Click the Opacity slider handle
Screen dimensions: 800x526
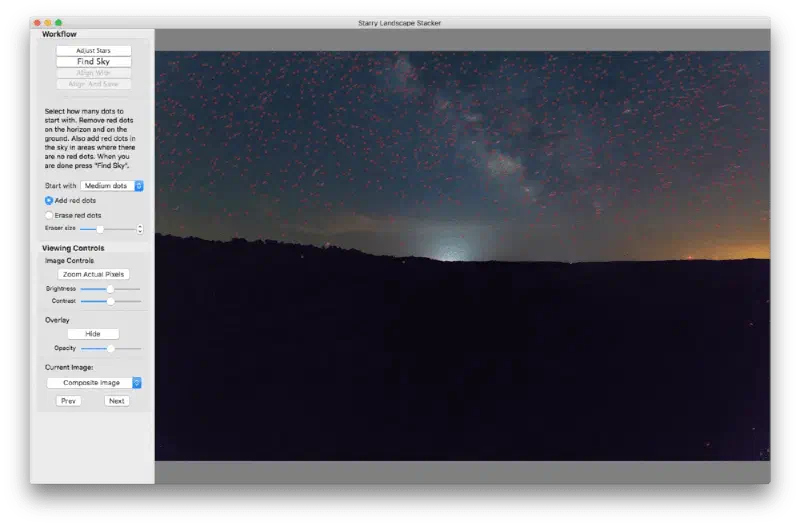[110, 348]
